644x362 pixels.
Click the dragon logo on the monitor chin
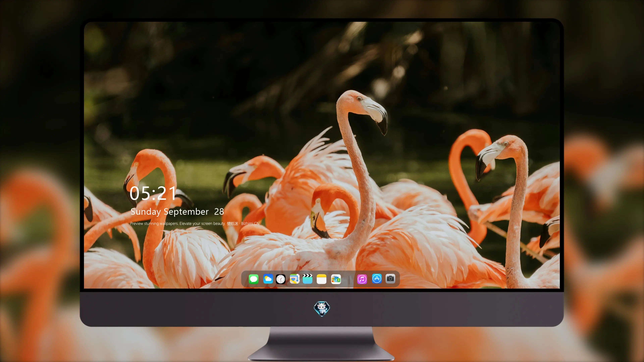tap(322, 309)
